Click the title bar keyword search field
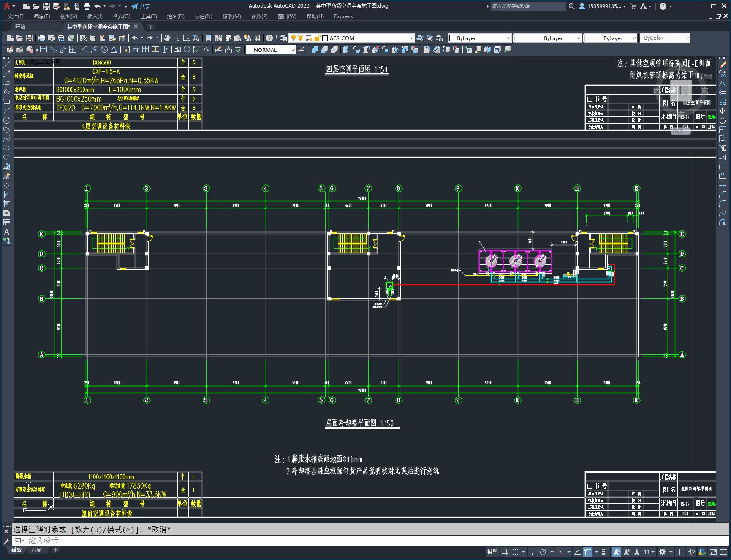 (528, 6)
